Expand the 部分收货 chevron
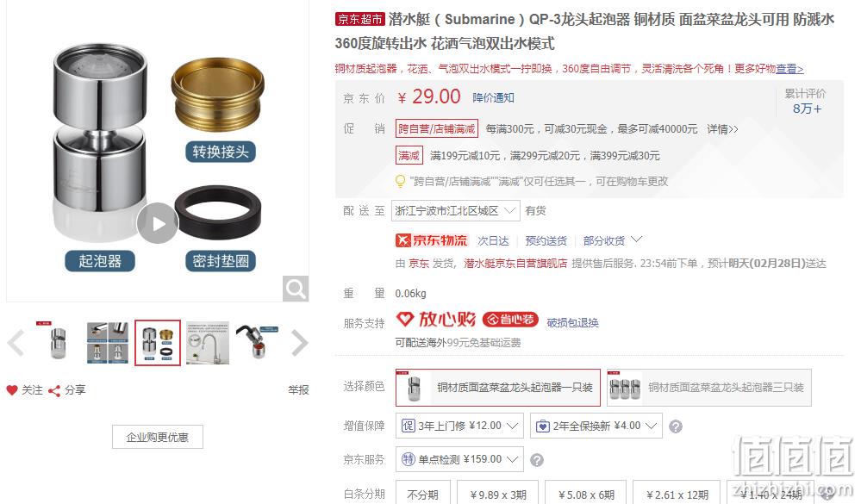Viewport: 861px width, 504px height. tap(636, 240)
